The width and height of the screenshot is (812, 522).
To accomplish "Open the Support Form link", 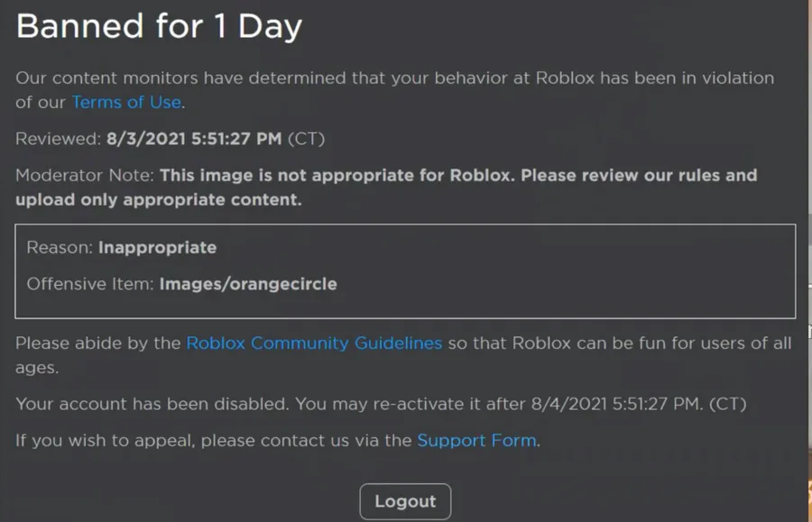I will click(x=476, y=441).
